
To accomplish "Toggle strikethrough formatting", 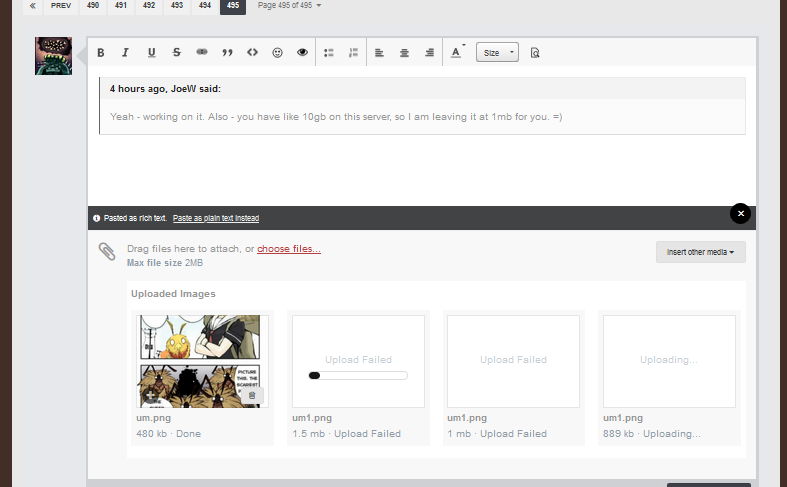I will point(177,52).
